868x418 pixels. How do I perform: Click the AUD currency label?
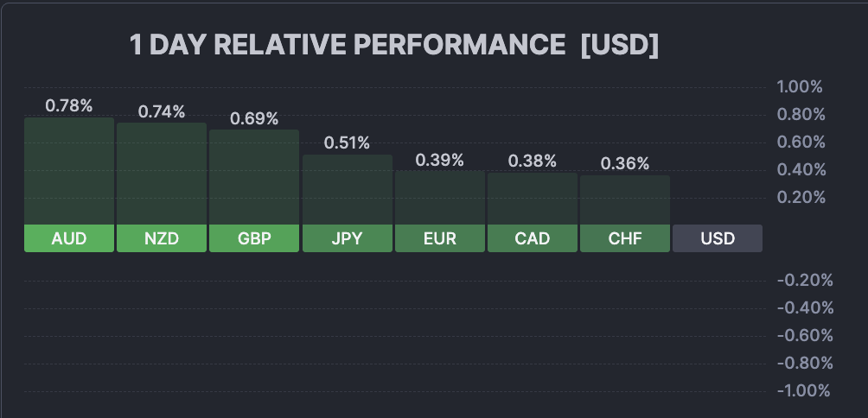click(69, 238)
